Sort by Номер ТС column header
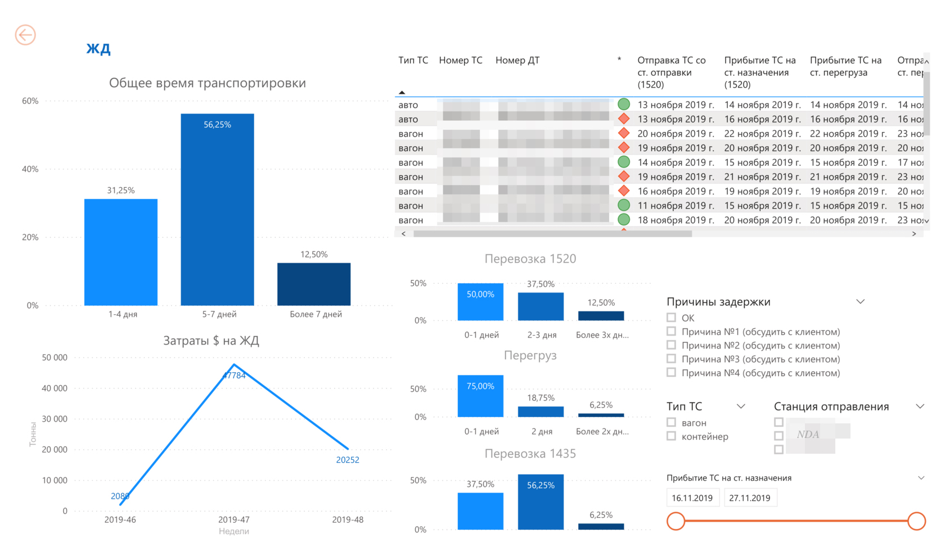Image resolution: width=945 pixels, height=560 pixels. click(461, 60)
